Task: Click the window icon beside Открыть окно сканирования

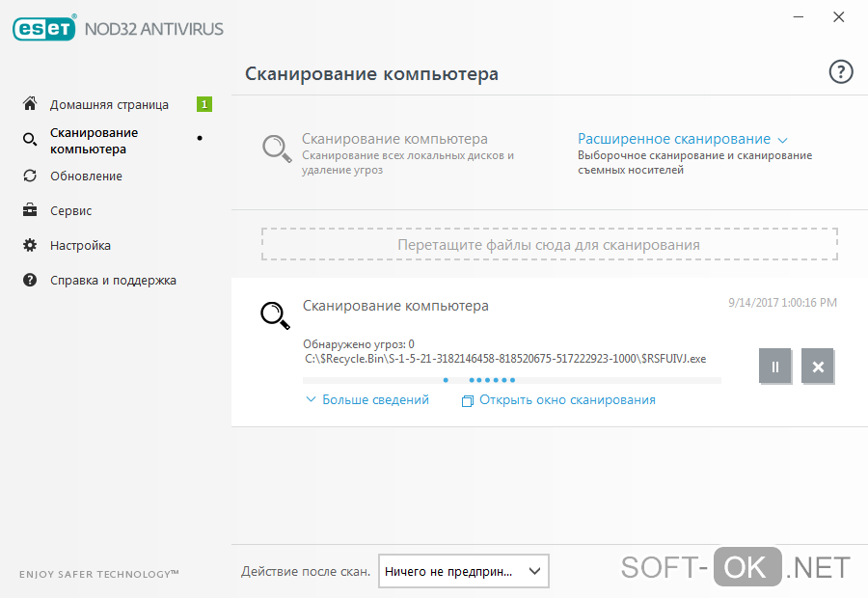Action: click(468, 401)
